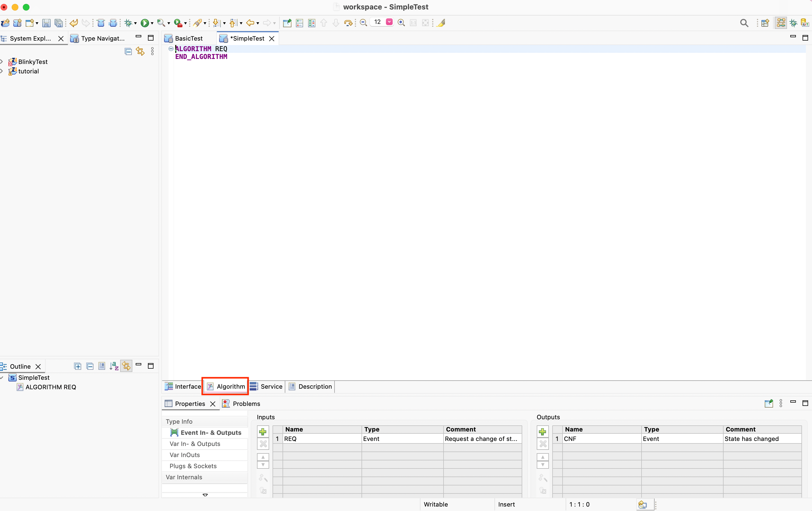Collapse the SimpleTest node in Outline
Viewport: 812px width, 511px height.
(x=2, y=378)
